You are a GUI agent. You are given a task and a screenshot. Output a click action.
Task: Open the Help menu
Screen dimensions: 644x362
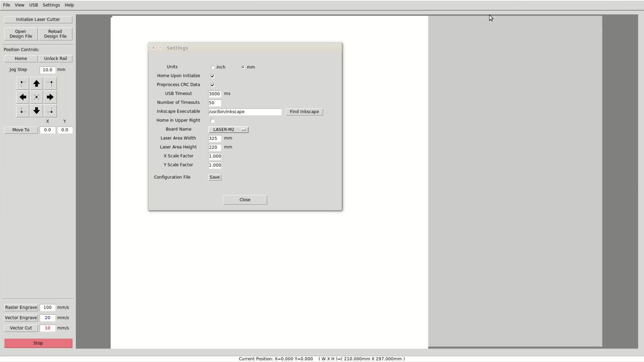tap(69, 5)
